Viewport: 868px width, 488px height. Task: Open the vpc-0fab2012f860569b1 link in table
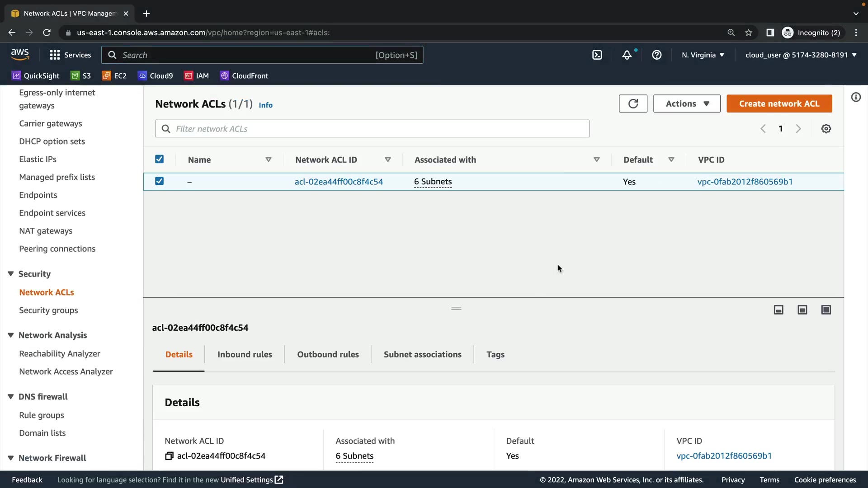pyautogui.click(x=745, y=182)
